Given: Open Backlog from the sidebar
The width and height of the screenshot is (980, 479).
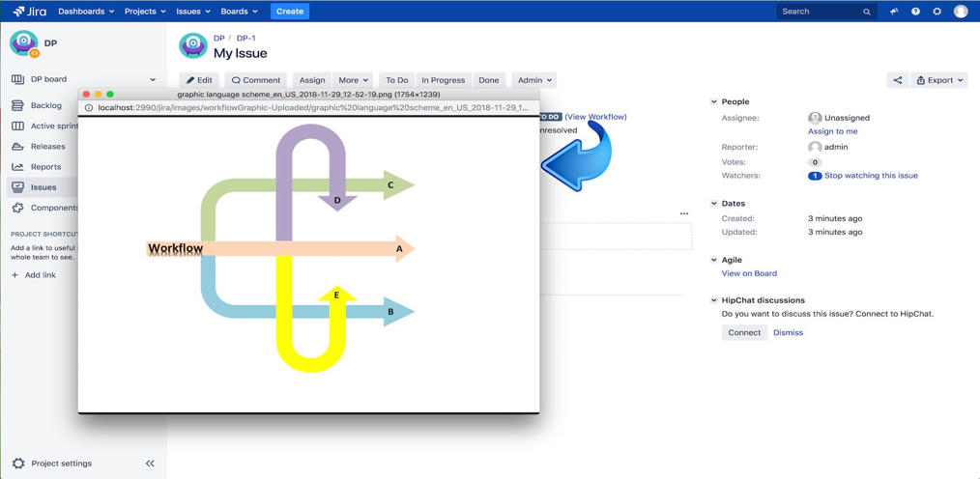Looking at the screenshot, I should [46, 105].
